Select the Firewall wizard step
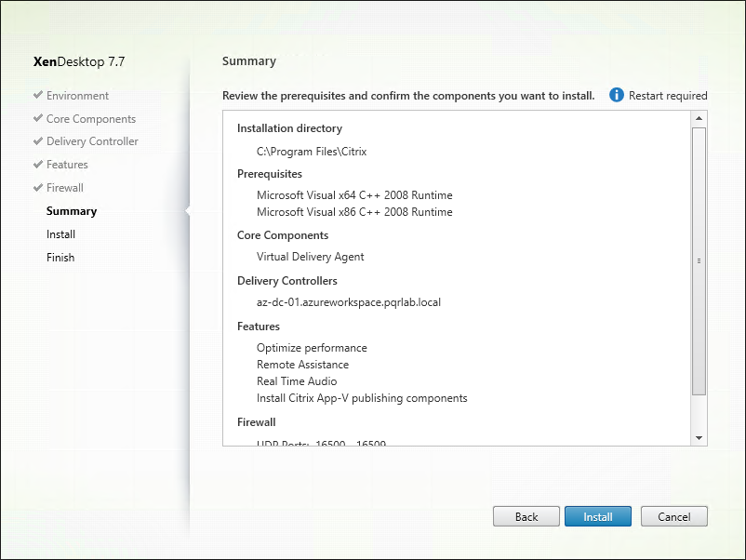The image size is (746, 560). [x=65, y=188]
